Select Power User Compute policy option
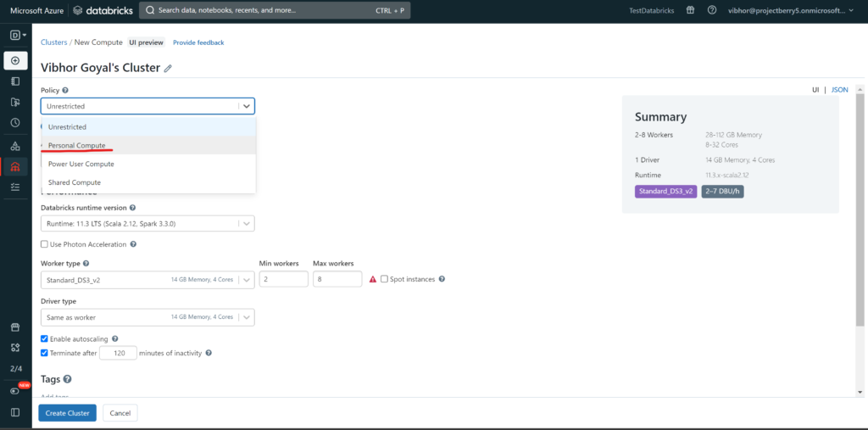 click(148, 164)
